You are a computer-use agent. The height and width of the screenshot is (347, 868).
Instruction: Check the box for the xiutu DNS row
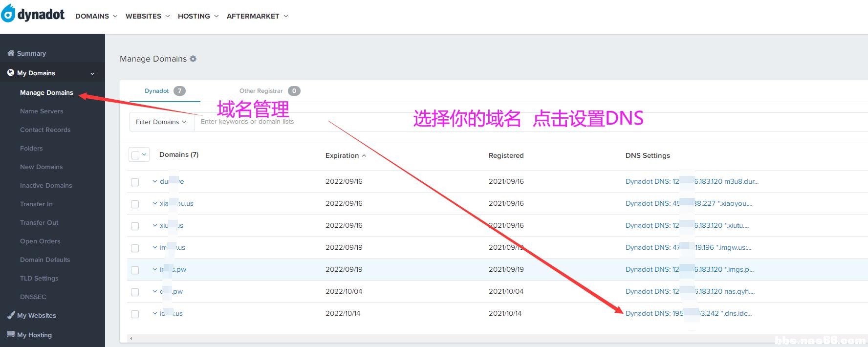pos(135,226)
